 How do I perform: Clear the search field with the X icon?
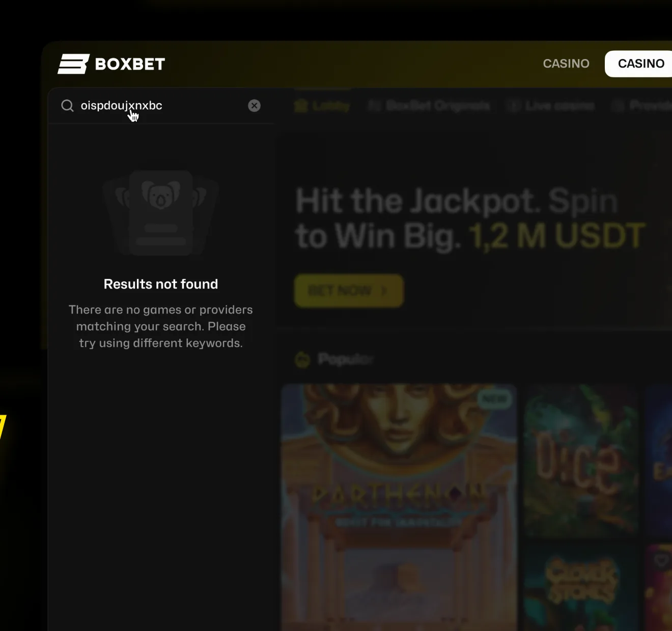click(x=254, y=105)
